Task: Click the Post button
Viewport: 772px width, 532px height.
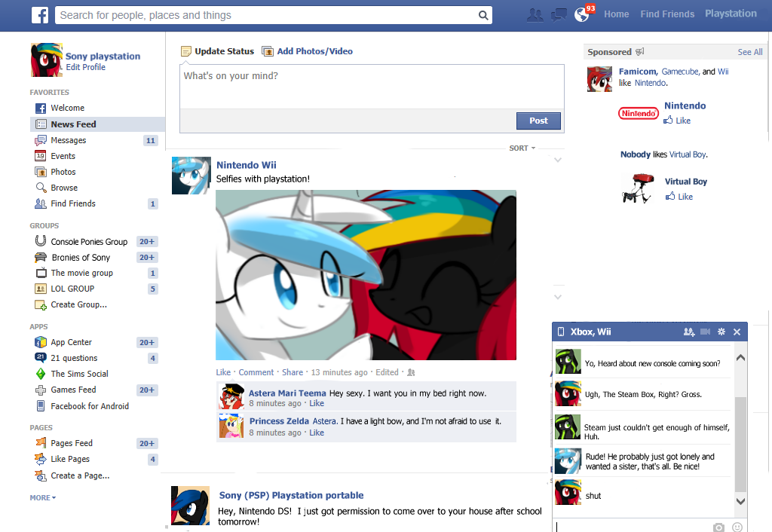Action: click(x=538, y=121)
